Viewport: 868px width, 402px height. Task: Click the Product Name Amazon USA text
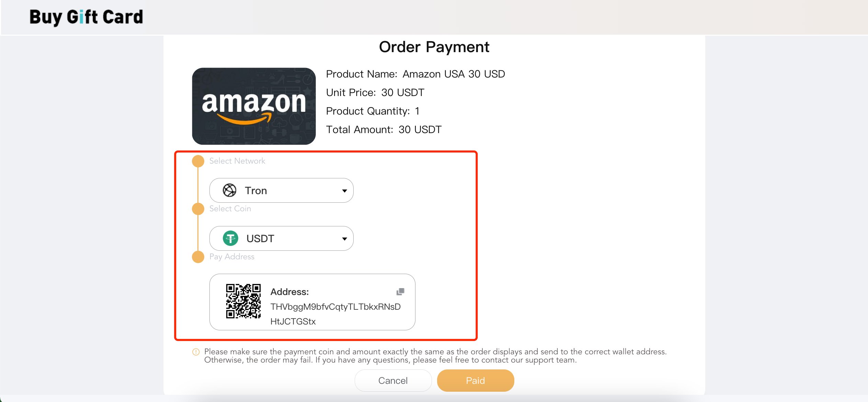pos(415,74)
